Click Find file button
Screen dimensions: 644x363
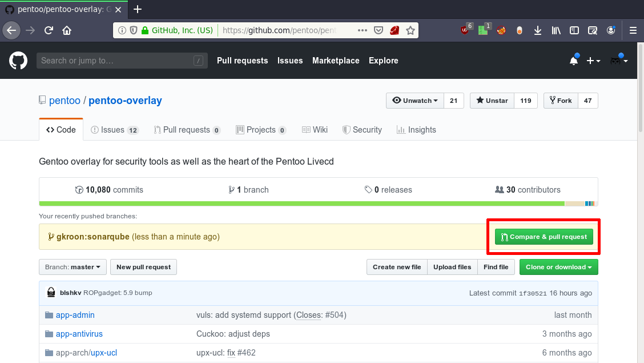tap(496, 267)
